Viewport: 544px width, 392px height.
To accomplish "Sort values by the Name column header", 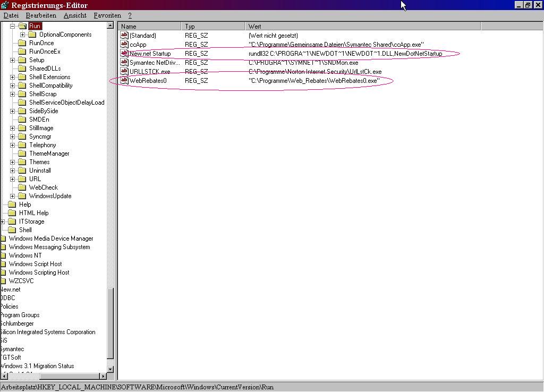I will click(x=149, y=27).
